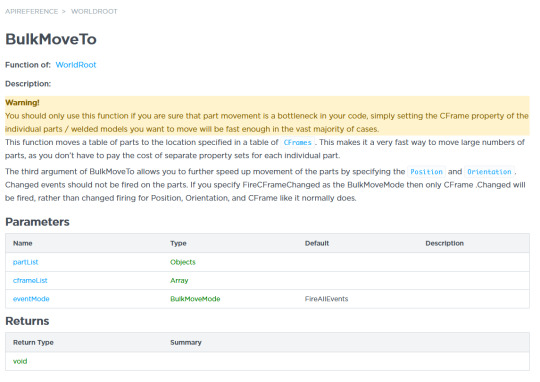
Task: Open the Array type link
Action: (x=179, y=280)
